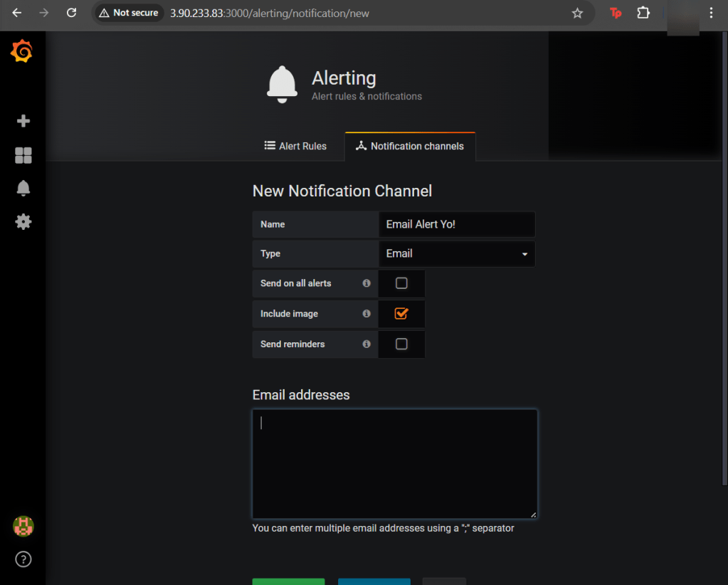Image resolution: width=728 pixels, height=585 pixels.
Task: Click info icon beside Send reminders
Action: pyautogui.click(x=366, y=344)
